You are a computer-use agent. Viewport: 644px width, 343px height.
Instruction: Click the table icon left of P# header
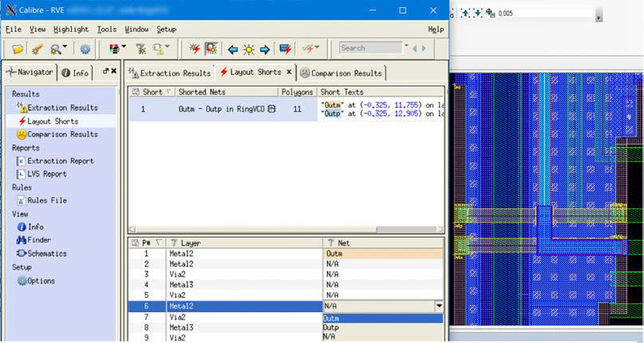(135, 243)
